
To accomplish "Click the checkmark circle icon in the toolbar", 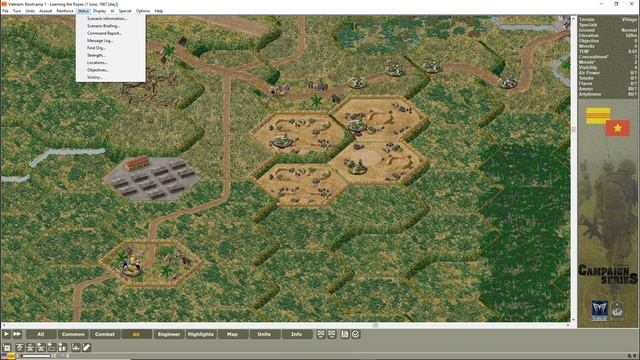I will 356,334.
